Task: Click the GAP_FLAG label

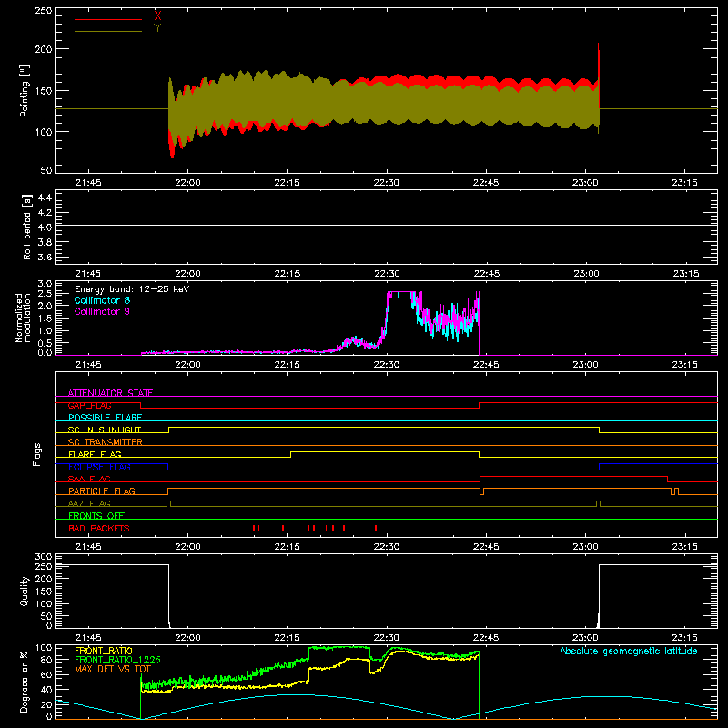Action: click(x=89, y=405)
